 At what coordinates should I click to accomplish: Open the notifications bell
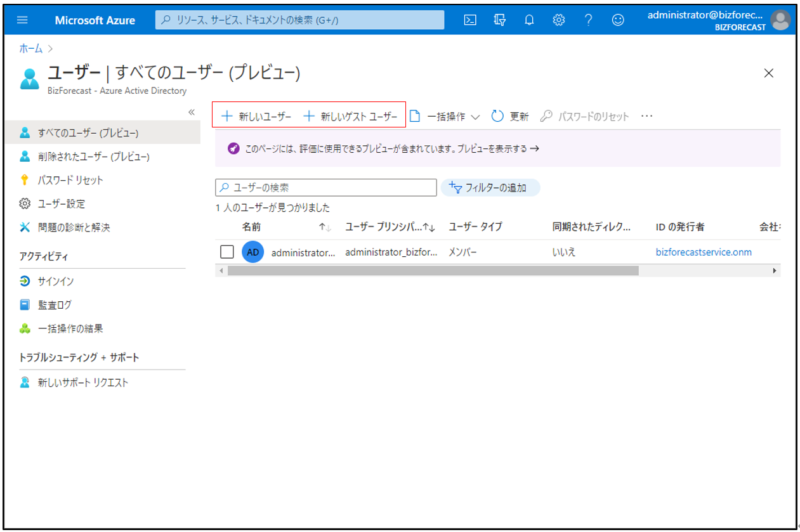[x=529, y=20]
